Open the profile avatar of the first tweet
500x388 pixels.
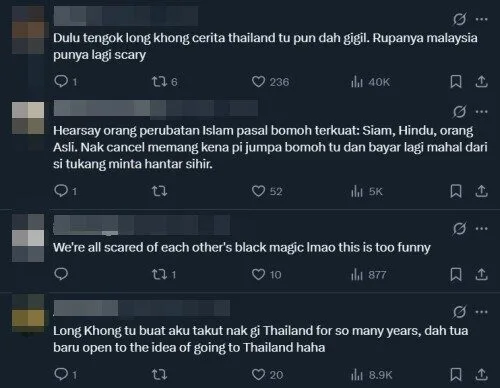click(x=28, y=30)
